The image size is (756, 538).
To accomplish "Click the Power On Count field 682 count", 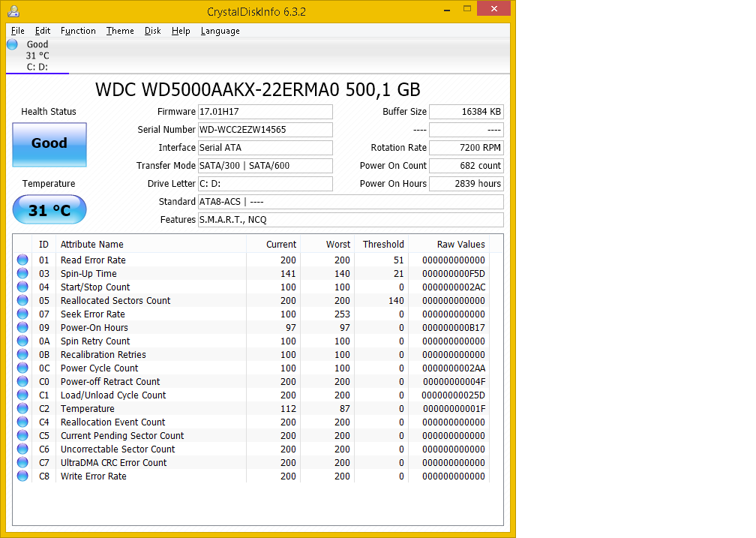I will pyautogui.click(x=466, y=166).
